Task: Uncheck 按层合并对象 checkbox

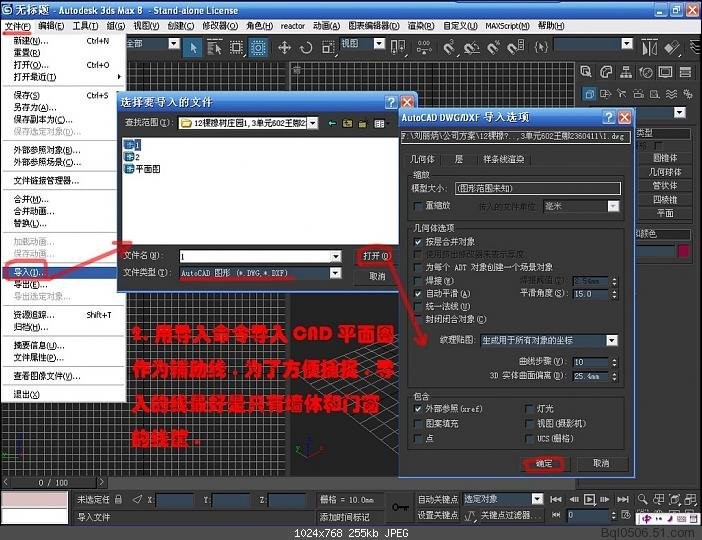Action: pos(418,242)
